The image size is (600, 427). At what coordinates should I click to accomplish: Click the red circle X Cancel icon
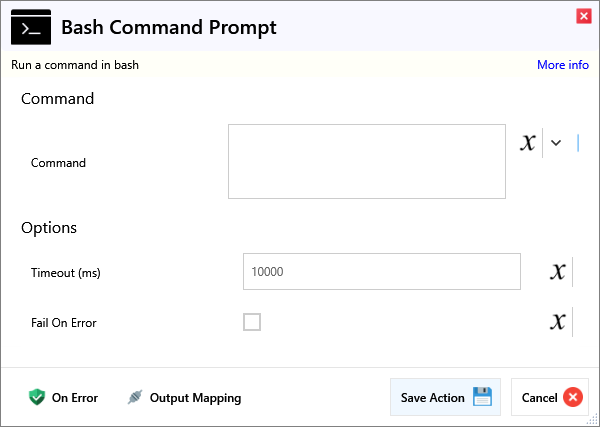[572, 397]
